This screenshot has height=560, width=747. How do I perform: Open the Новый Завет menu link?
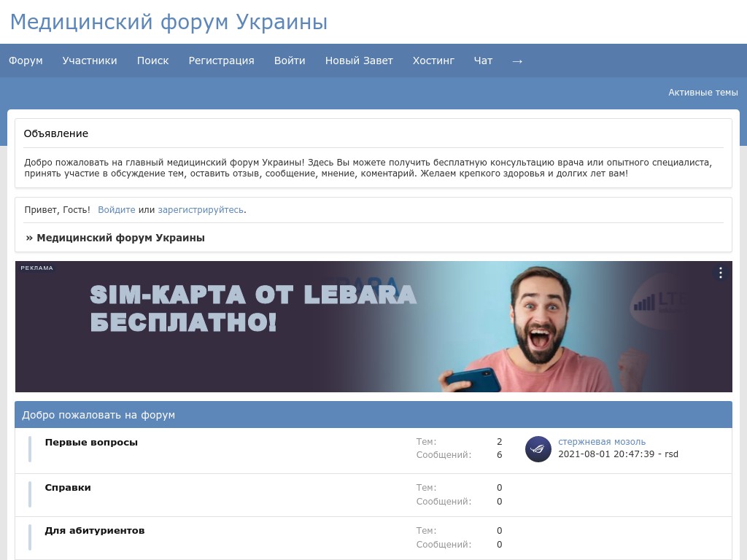click(x=359, y=61)
